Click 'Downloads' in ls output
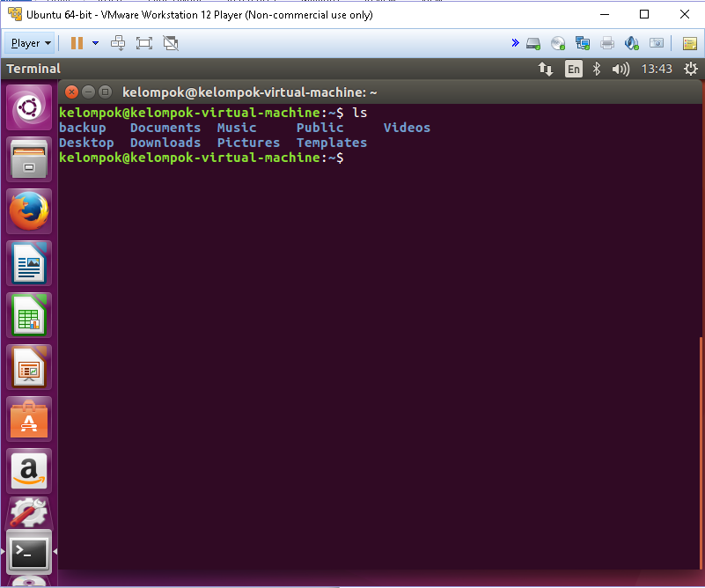 [x=165, y=143]
